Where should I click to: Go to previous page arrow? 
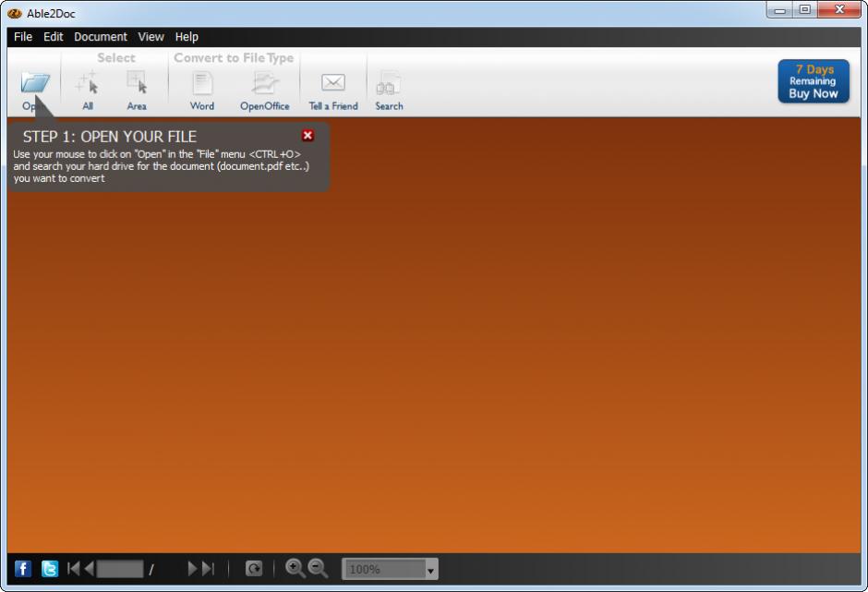[x=90, y=569]
